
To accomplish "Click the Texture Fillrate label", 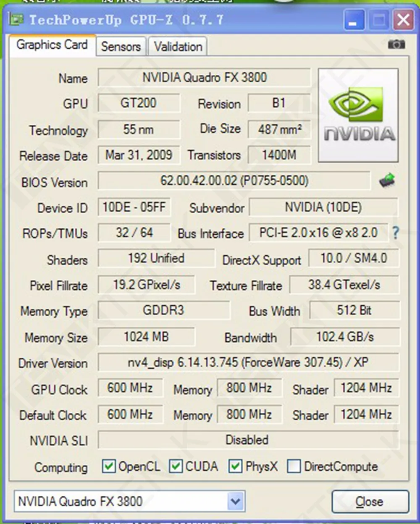I will click(x=246, y=286).
